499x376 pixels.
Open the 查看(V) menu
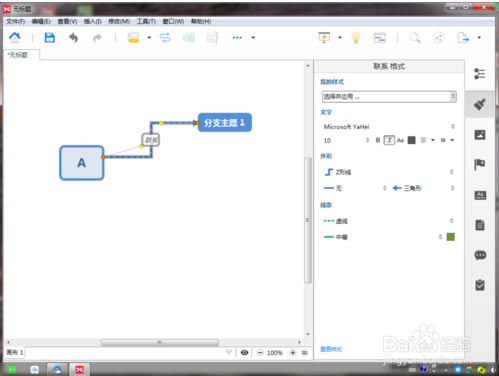(67, 21)
